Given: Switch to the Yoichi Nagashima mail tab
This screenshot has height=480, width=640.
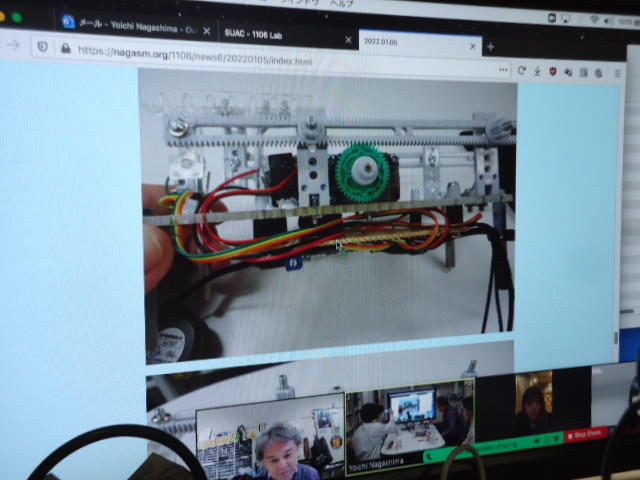Looking at the screenshot, I should click(137, 26).
